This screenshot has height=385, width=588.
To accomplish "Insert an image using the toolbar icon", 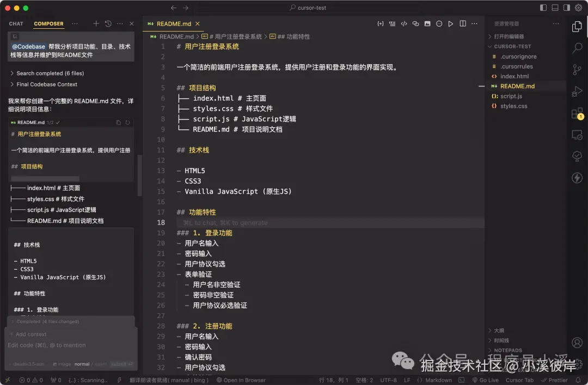I will [x=427, y=24].
